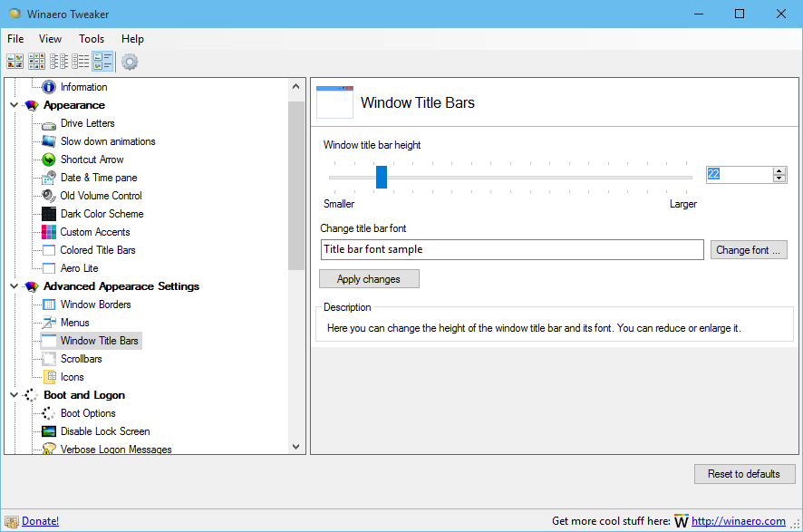Collapse the Boot and Logon category

pos(15,394)
